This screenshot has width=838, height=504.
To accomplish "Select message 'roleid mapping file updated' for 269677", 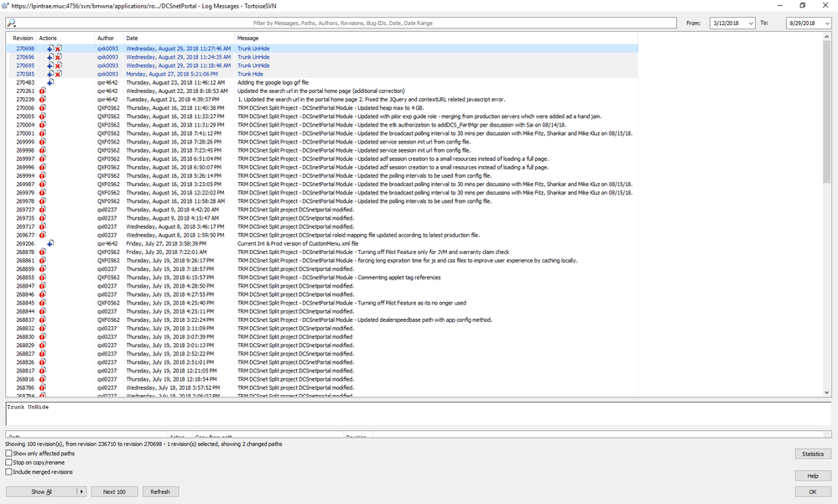I will click(359, 235).
